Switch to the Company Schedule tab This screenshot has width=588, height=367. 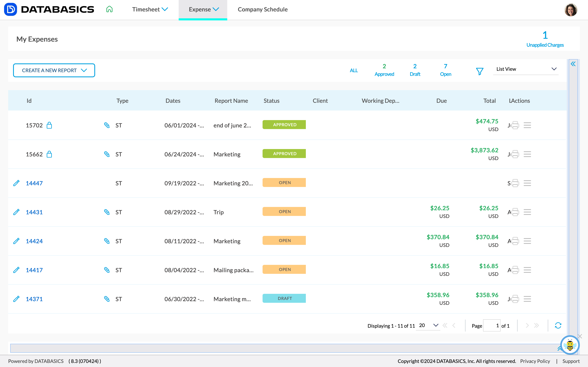[263, 9]
